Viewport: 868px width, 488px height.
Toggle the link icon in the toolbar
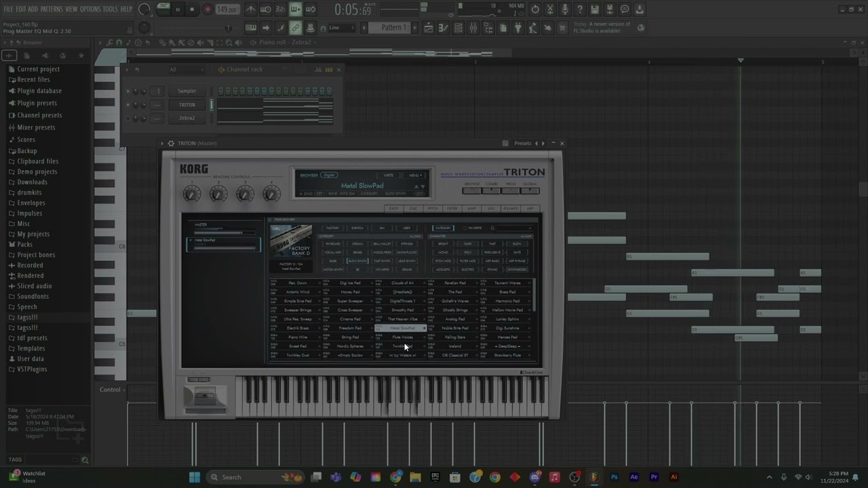pyautogui.click(x=296, y=28)
